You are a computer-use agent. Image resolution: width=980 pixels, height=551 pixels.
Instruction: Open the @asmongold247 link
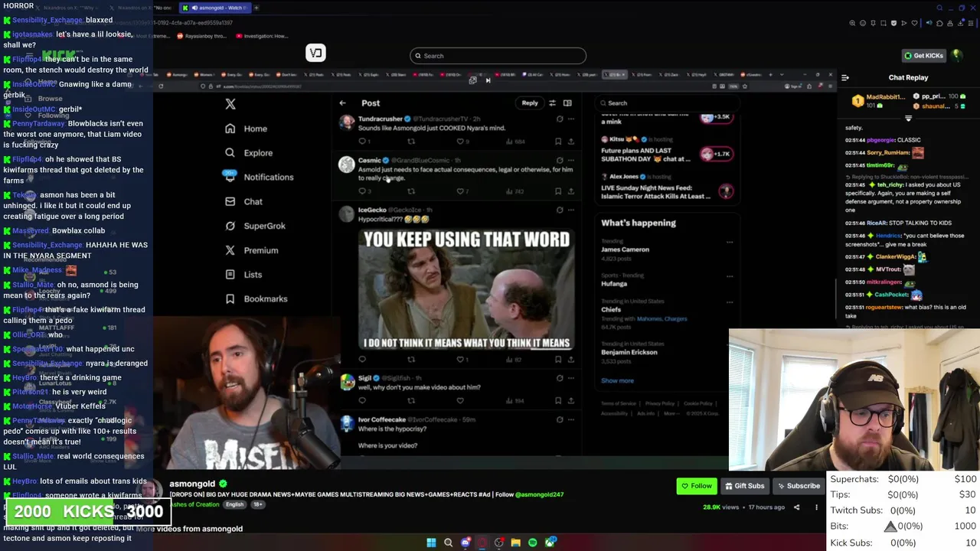pyautogui.click(x=540, y=494)
